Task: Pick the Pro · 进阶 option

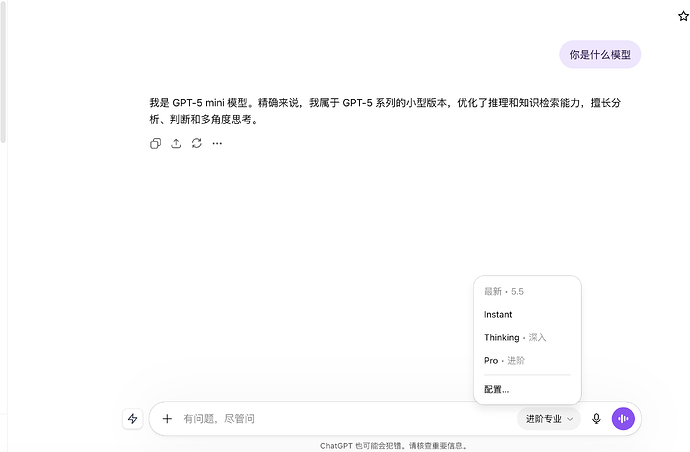Action: [x=527, y=360]
